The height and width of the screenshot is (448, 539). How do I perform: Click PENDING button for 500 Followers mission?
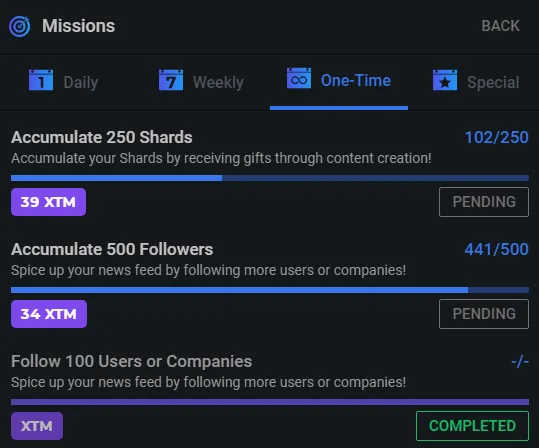click(x=484, y=314)
